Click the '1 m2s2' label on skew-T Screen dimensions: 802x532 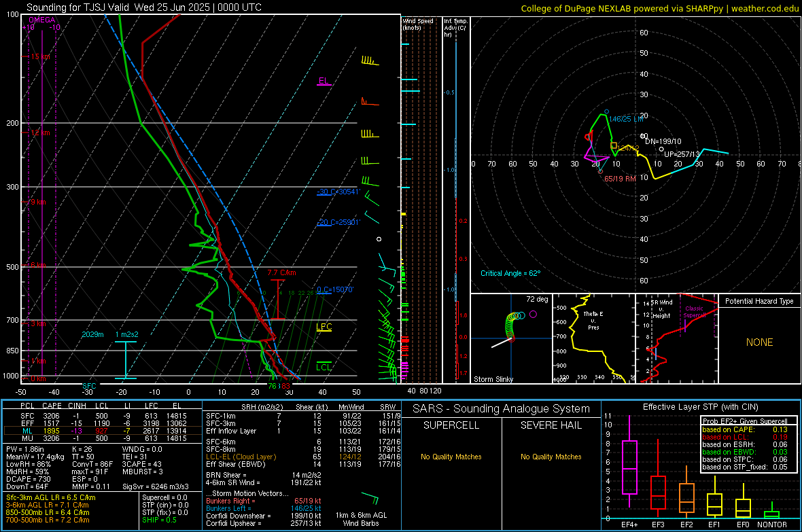(x=127, y=334)
